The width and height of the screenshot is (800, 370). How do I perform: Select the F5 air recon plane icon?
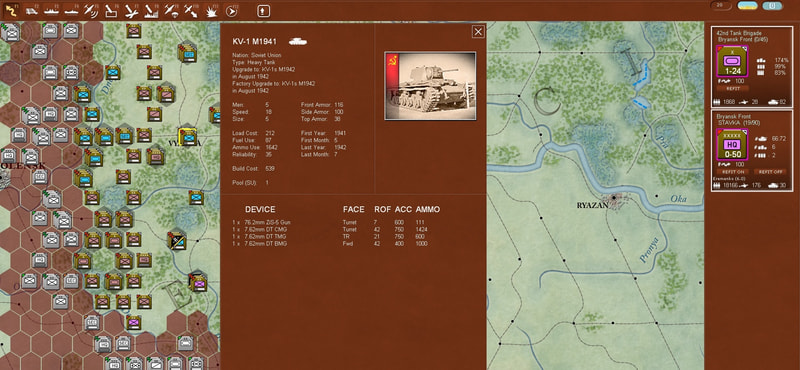coord(90,10)
